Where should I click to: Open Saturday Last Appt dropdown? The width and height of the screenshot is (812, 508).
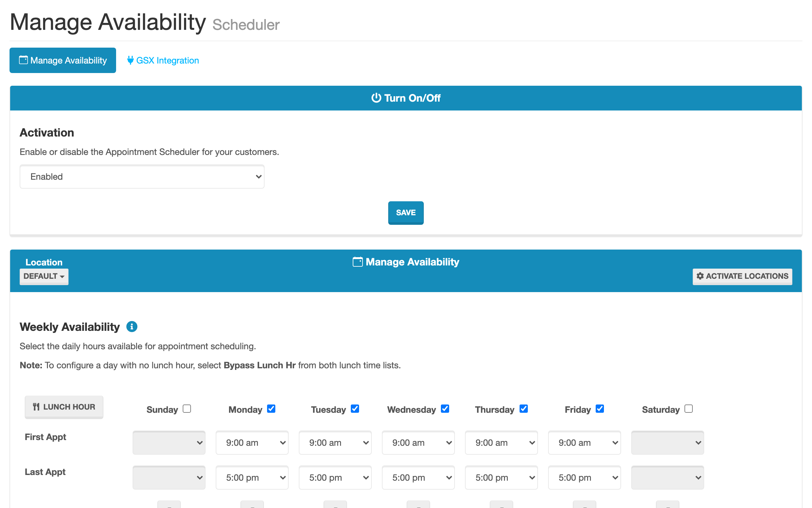[x=668, y=478]
